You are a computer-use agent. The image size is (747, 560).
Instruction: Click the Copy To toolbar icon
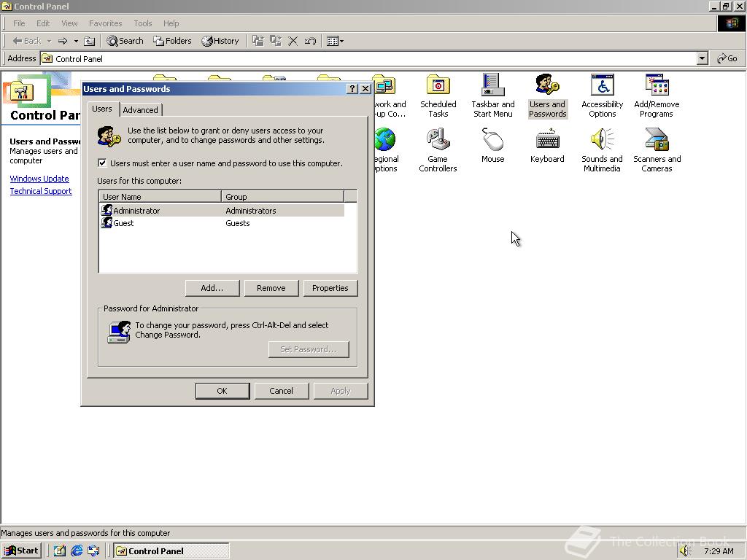pos(275,41)
